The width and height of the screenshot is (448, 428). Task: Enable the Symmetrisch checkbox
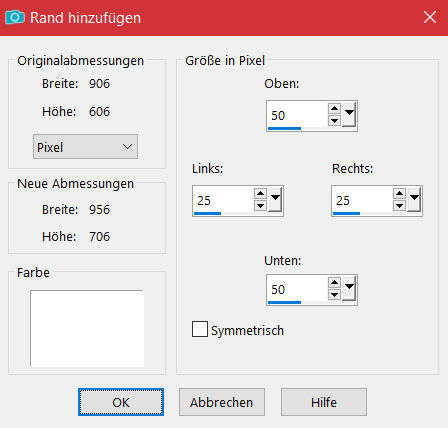click(200, 329)
